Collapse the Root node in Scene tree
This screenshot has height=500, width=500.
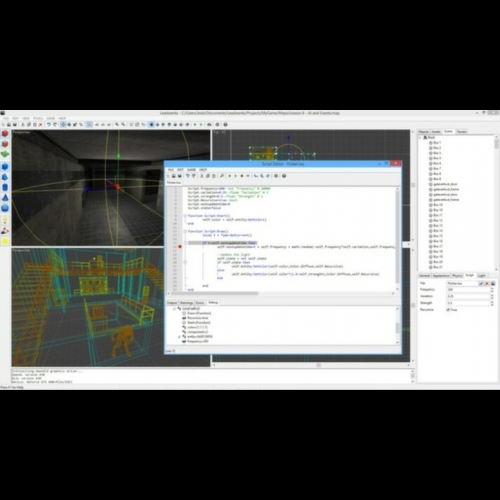(420, 137)
